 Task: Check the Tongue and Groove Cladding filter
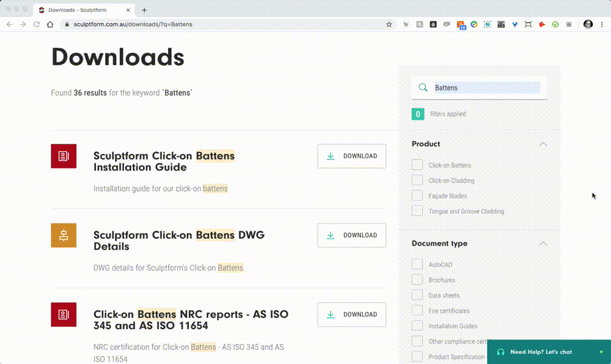pyautogui.click(x=417, y=211)
